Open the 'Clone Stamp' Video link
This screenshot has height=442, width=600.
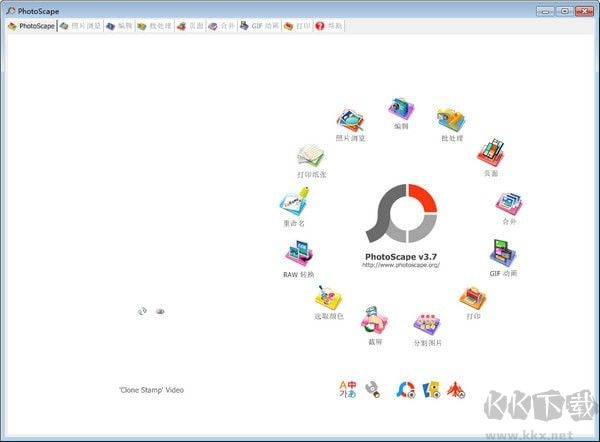[x=152, y=390]
